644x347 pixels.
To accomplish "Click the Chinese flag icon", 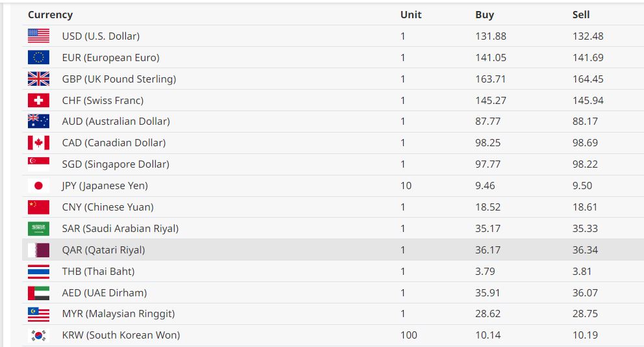I will (x=38, y=207).
